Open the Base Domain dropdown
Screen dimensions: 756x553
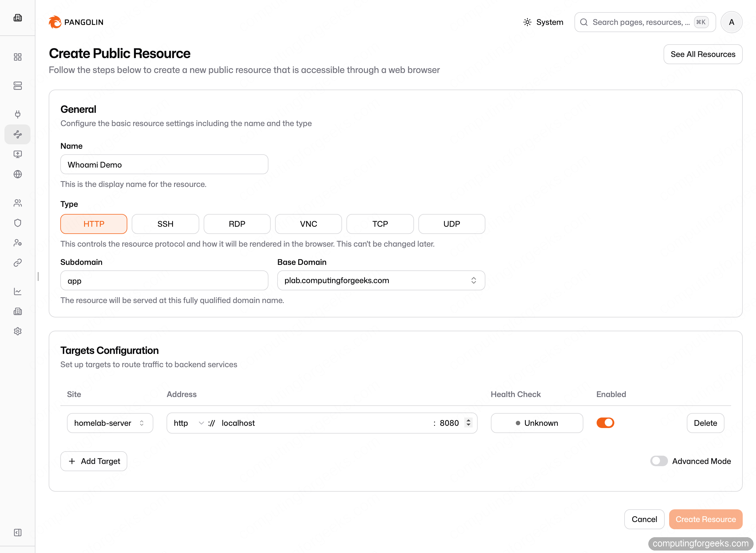point(381,280)
